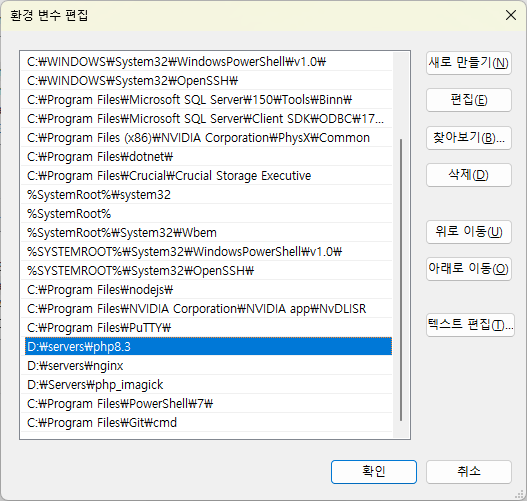Select the highlighted D:\servers\php8.3 entry

208,346
